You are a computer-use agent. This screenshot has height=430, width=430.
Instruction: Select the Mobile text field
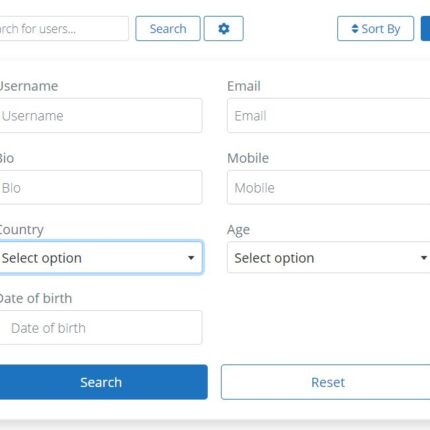click(329, 188)
